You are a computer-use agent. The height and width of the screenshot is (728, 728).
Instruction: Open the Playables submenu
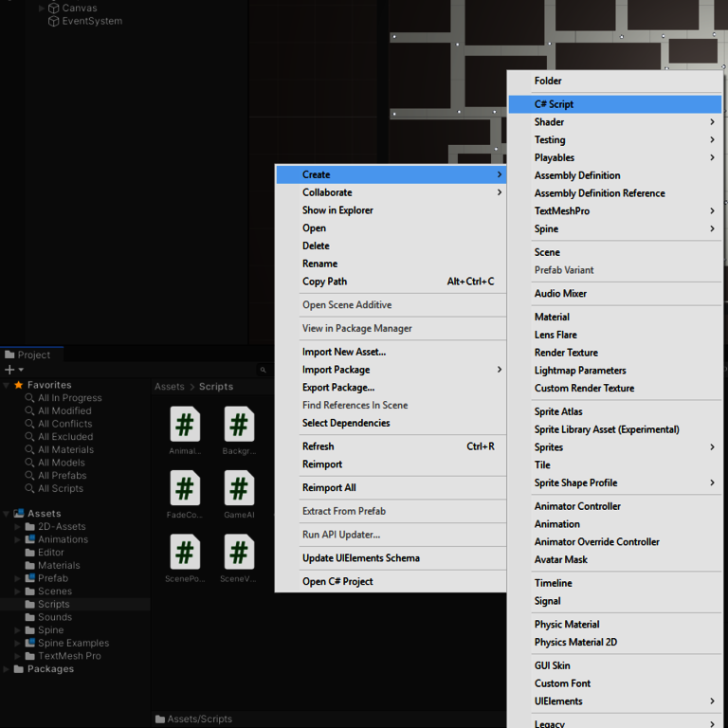tap(614, 158)
